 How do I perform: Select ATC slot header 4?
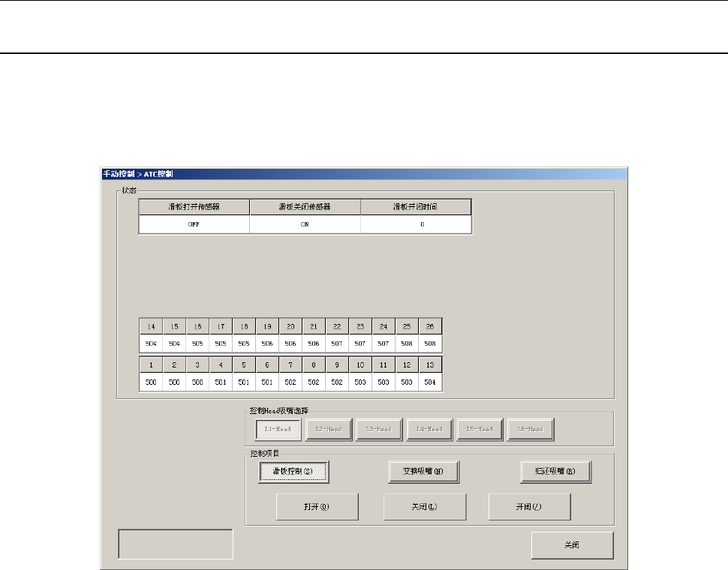coord(221,365)
